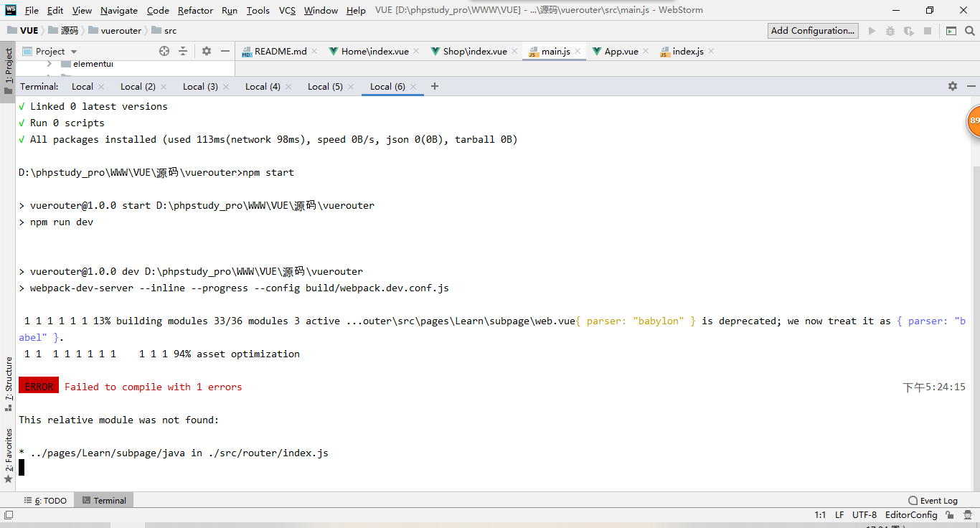The image size is (980, 528).
Task: Click the ../pages/Learn/subpage/java path text
Action: (x=107, y=453)
